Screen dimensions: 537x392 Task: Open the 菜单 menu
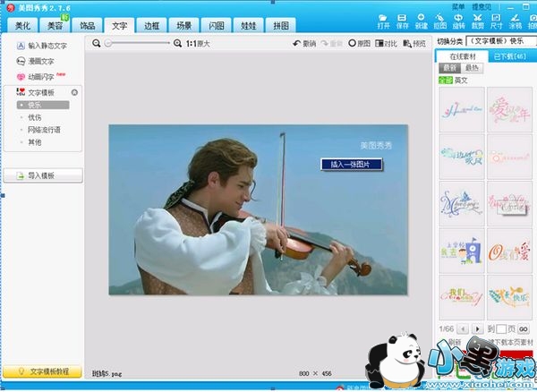[x=458, y=6]
